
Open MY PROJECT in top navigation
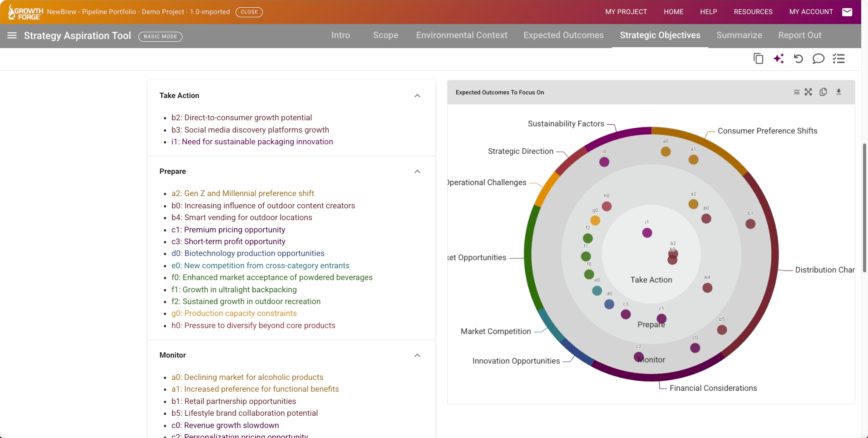pos(626,12)
